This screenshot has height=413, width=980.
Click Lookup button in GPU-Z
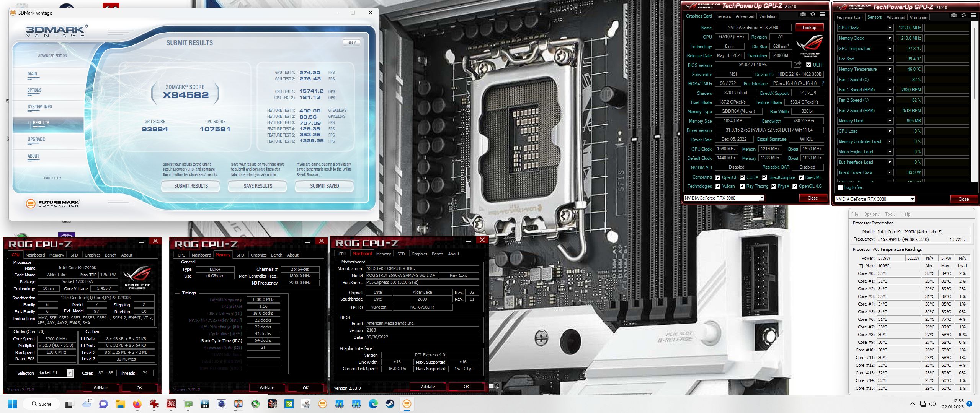(x=809, y=28)
